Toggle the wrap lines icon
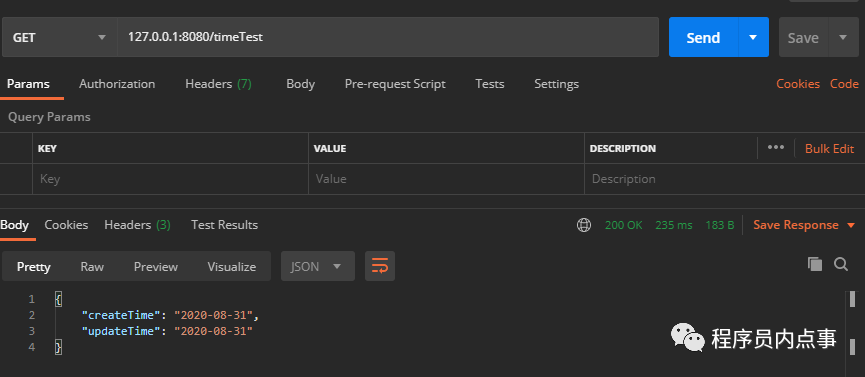The width and height of the screenshot is (865, 377). 380,267
